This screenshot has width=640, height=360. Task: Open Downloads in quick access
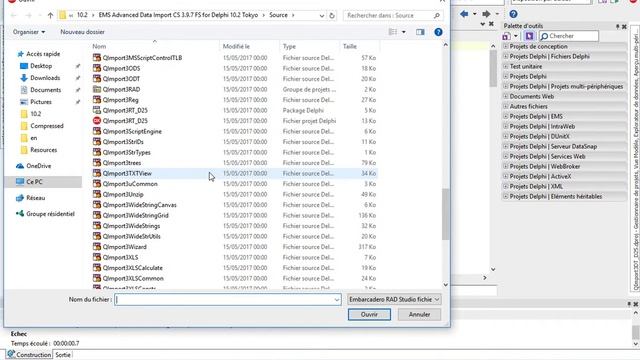[x=45, y=78]
